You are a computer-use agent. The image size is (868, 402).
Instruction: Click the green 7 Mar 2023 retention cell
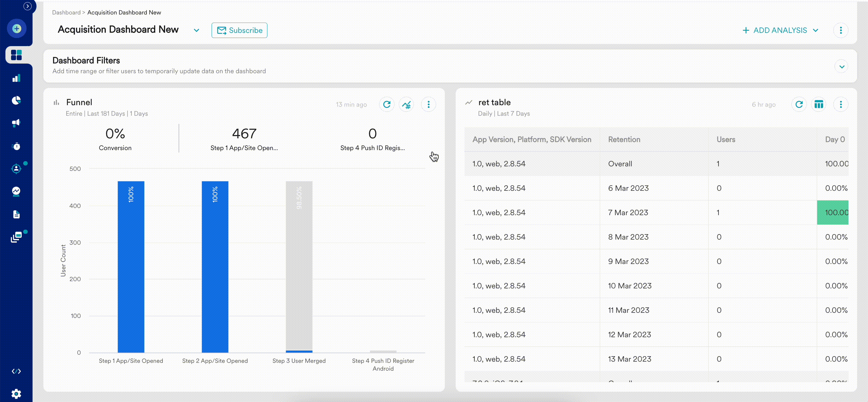tap(833, 213)
